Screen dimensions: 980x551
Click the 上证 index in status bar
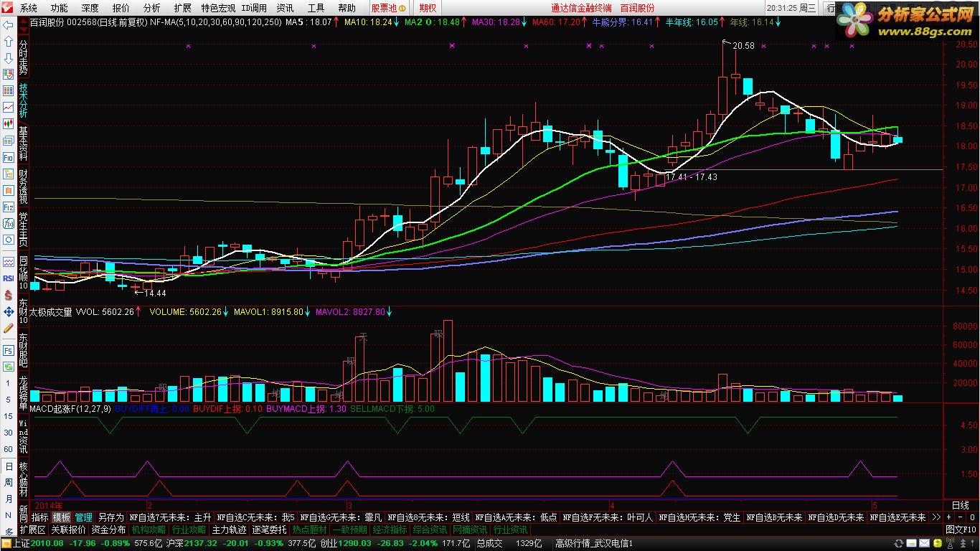(22, 543)
